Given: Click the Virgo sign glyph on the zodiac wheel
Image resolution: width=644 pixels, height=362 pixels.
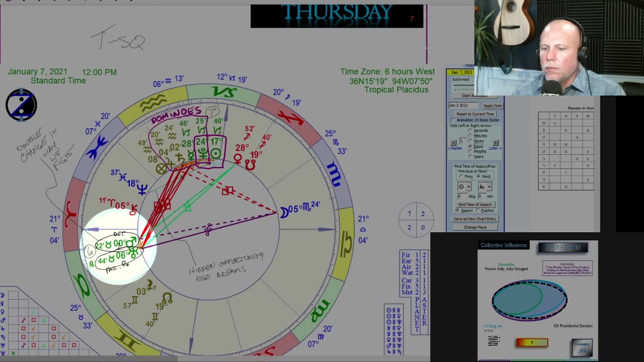Looking at the screenshot, I should click(x=319, y=309).
